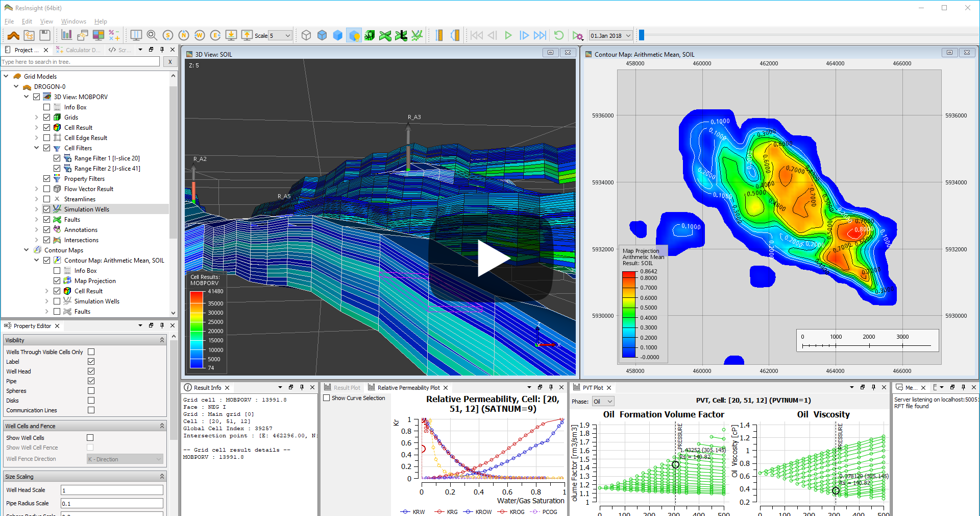Collapse the Cell Filters tree node
The width and height of the screenshot is (980, 516).
pos(37,148)
